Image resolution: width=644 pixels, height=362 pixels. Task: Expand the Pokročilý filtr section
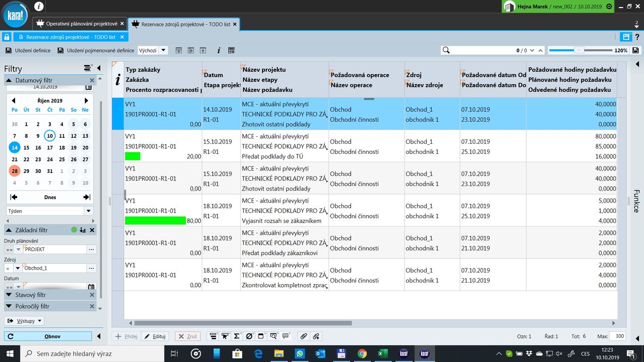9,306
